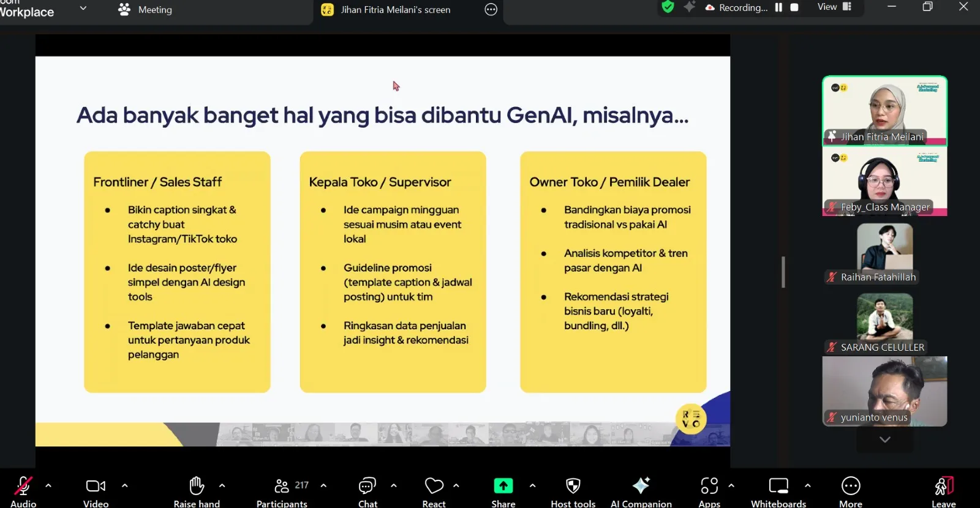Open the More options ellipsis icon

click(851, 486)
